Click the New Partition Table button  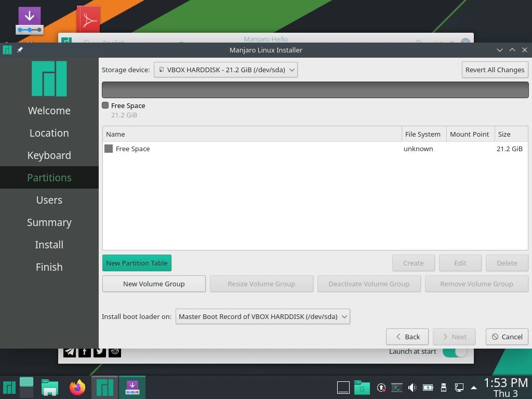[x=137, y=263]
